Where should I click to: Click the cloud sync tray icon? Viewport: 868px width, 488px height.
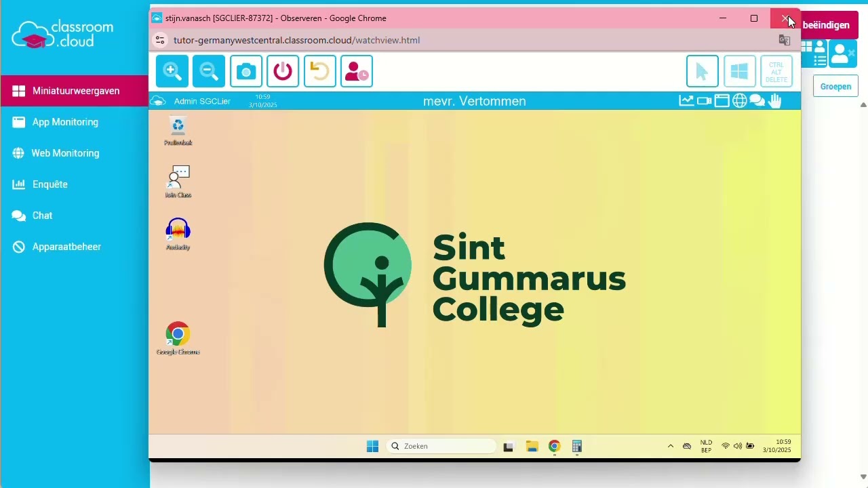tap(687, 446)
